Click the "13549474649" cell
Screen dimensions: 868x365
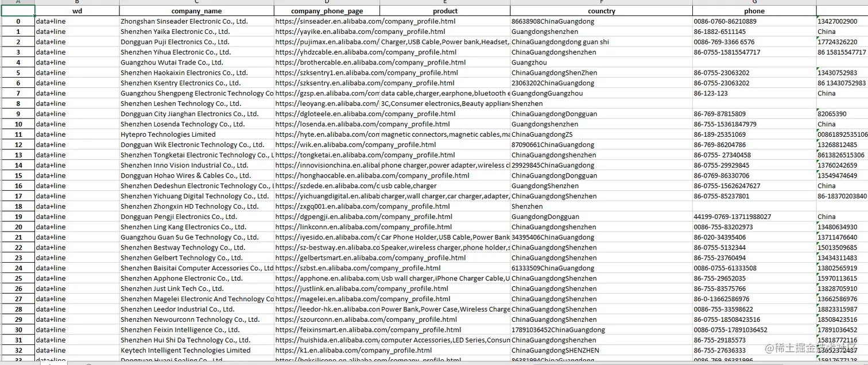(x=842, y=175)
